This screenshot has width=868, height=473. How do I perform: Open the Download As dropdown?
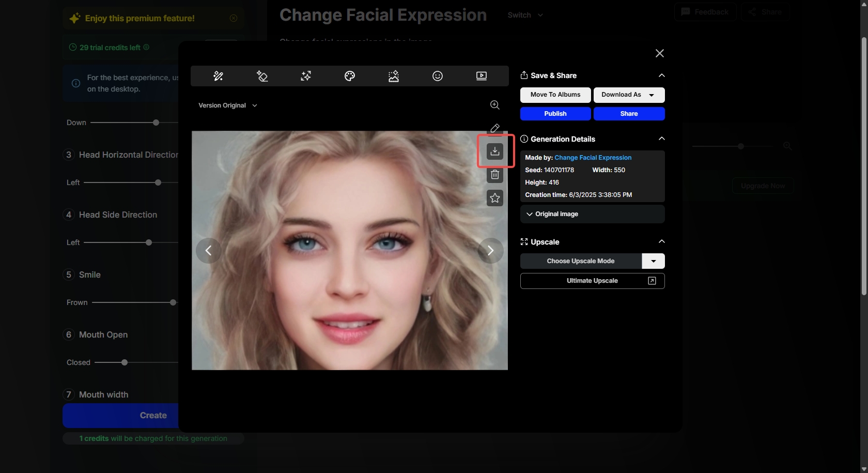pos(629,95)
